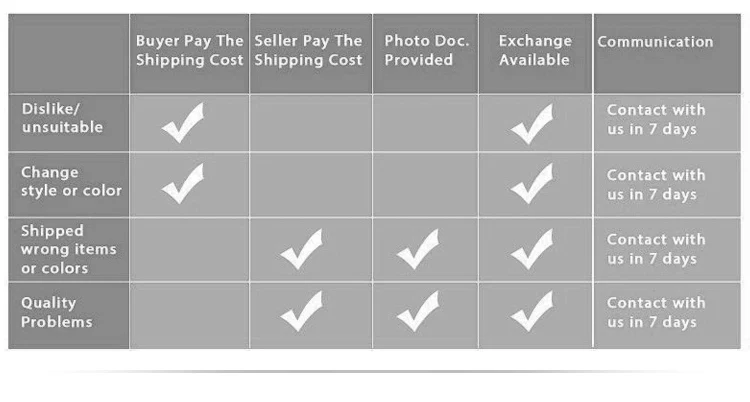Click Dislike/unsuitable exchange available checkmark
This screenshot has height=402, width=750.
[x=532, y=124]
